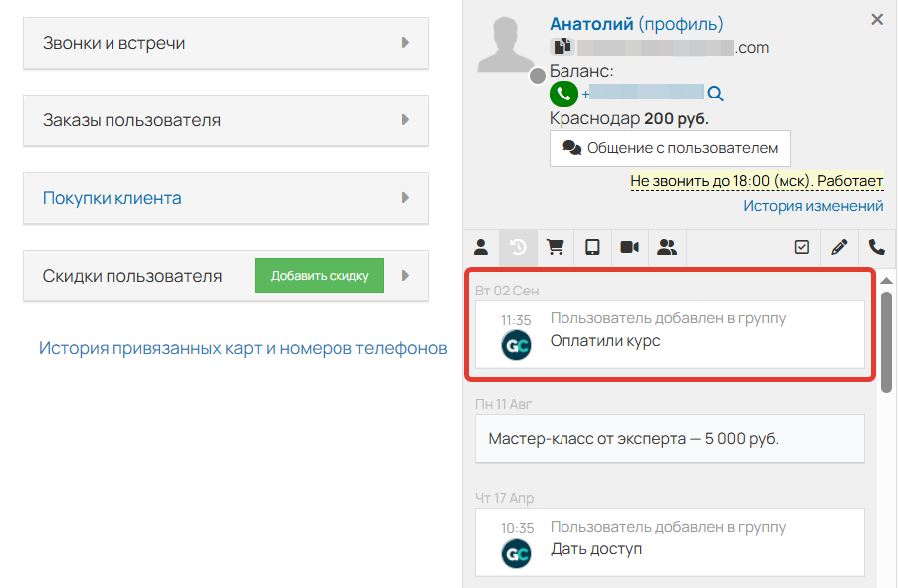The width and height of the screenshot is (899, 588).
Task: Expand the Звонки и встречи section
Action: tap(224, 43)
